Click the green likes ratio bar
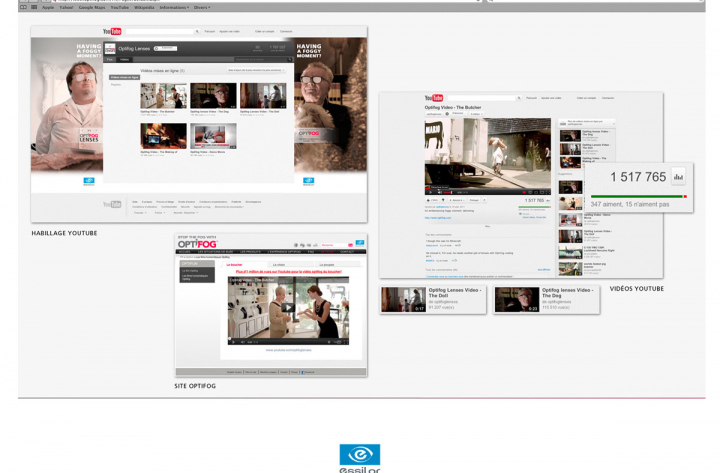The height and width of the screenshot is (473, 720). (x=639, y=197)
